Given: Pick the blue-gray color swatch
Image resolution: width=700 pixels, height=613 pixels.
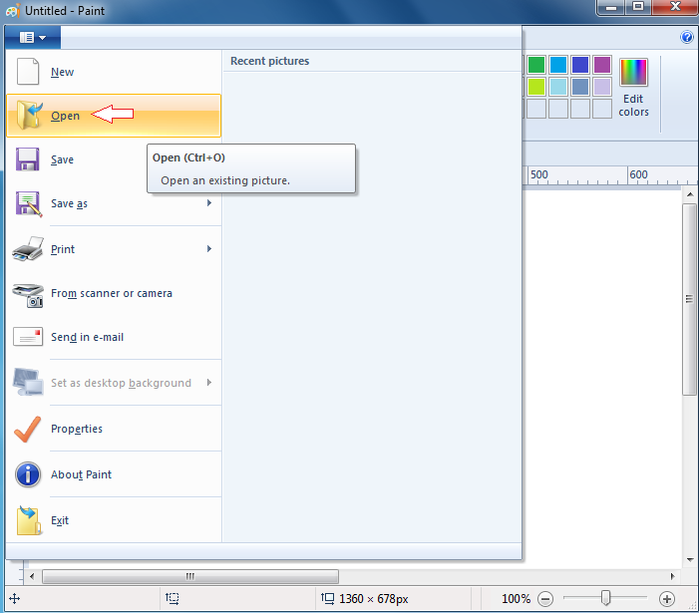Looking at the screenshot, I should pos(580,87).
